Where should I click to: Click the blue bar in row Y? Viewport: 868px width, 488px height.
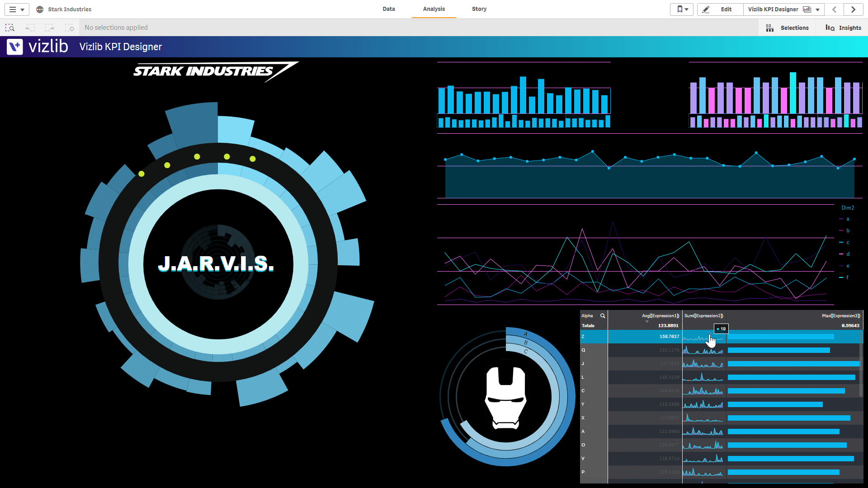tap(775, 404)
